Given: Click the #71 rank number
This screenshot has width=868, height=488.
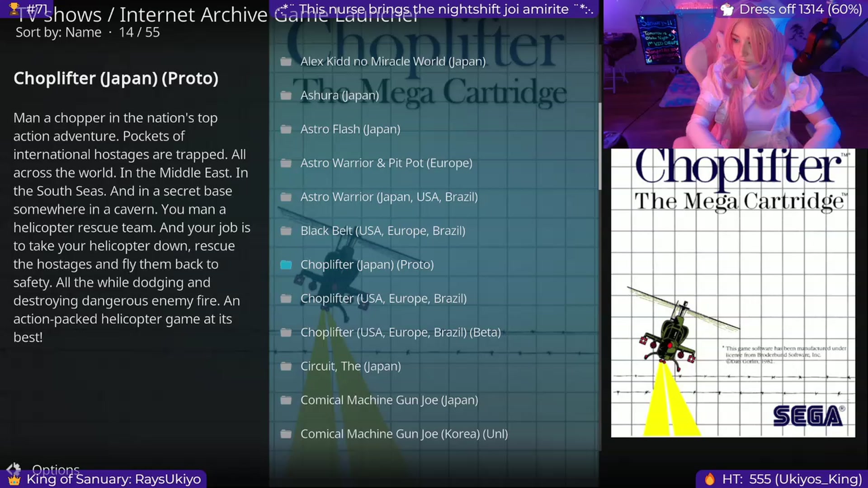Looking at the screenshot, I should 37,9.
